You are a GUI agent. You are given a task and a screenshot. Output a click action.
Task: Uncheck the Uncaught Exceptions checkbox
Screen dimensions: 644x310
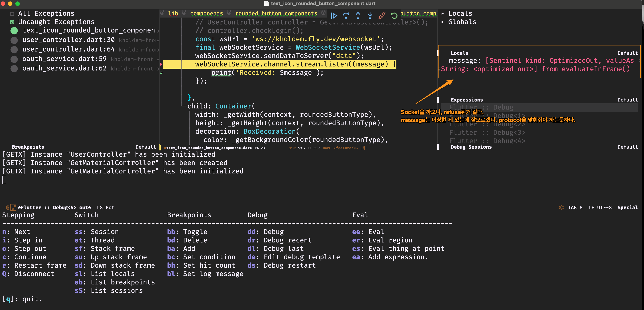coord(12,22)
